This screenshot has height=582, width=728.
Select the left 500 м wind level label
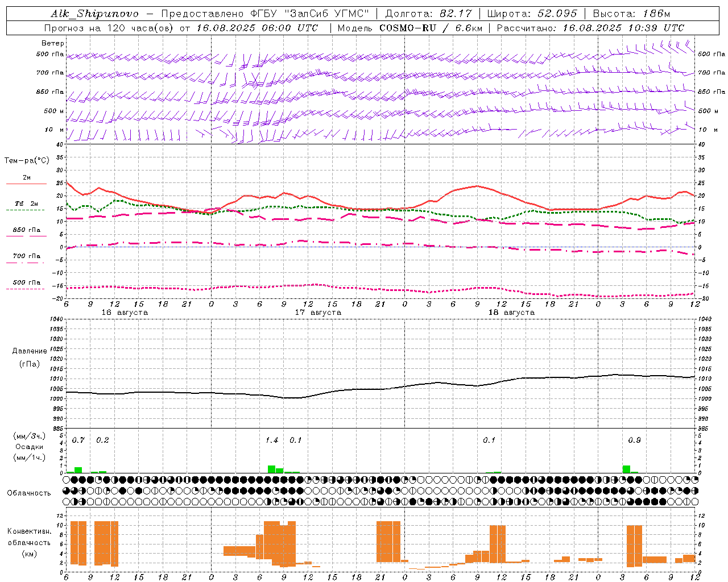54,111
